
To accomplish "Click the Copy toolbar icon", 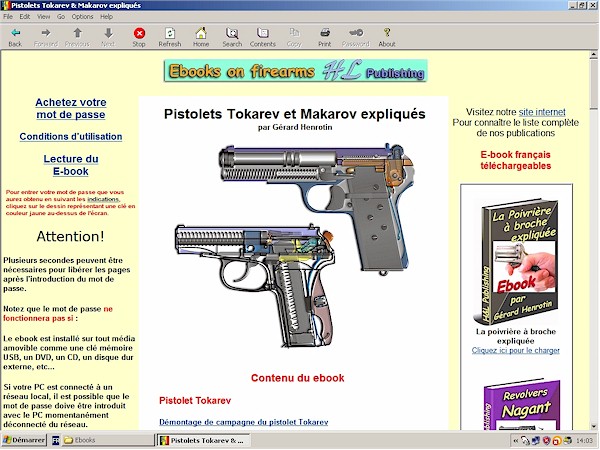I will point(294,37).
